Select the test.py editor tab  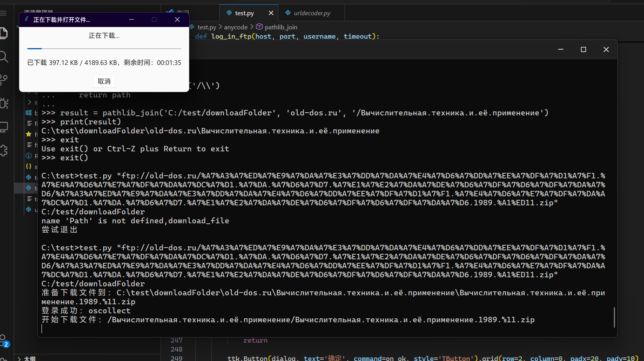[244, 13]
